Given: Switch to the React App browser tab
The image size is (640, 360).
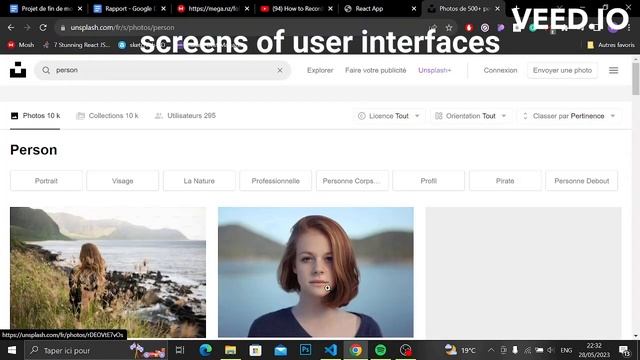Looking at the screenshot, I should pos(369,9).
